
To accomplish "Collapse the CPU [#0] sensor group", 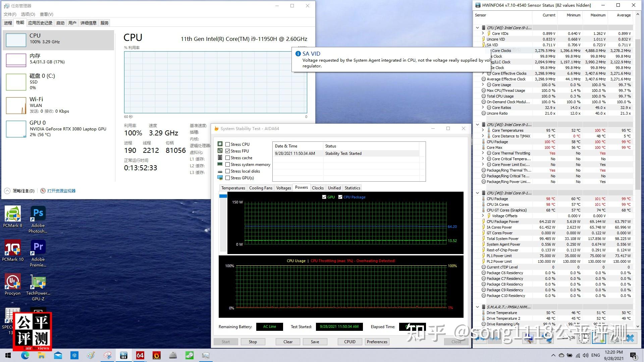I will 478,27.
